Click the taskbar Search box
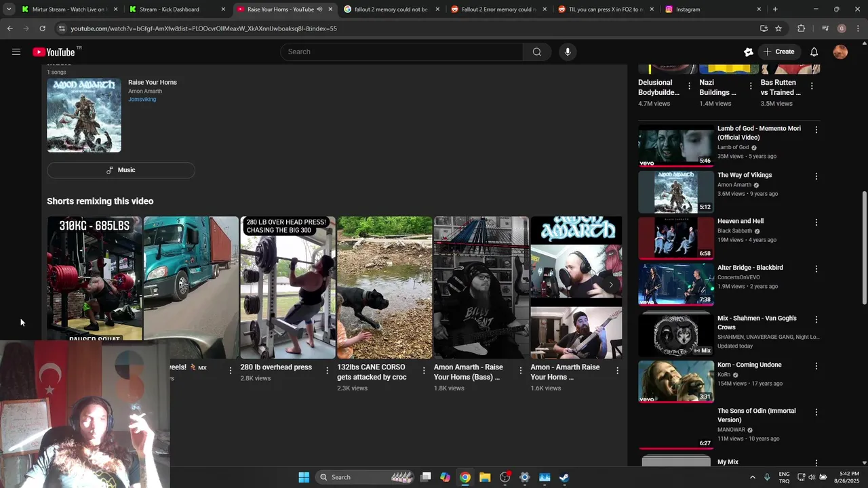 point(365,477)
